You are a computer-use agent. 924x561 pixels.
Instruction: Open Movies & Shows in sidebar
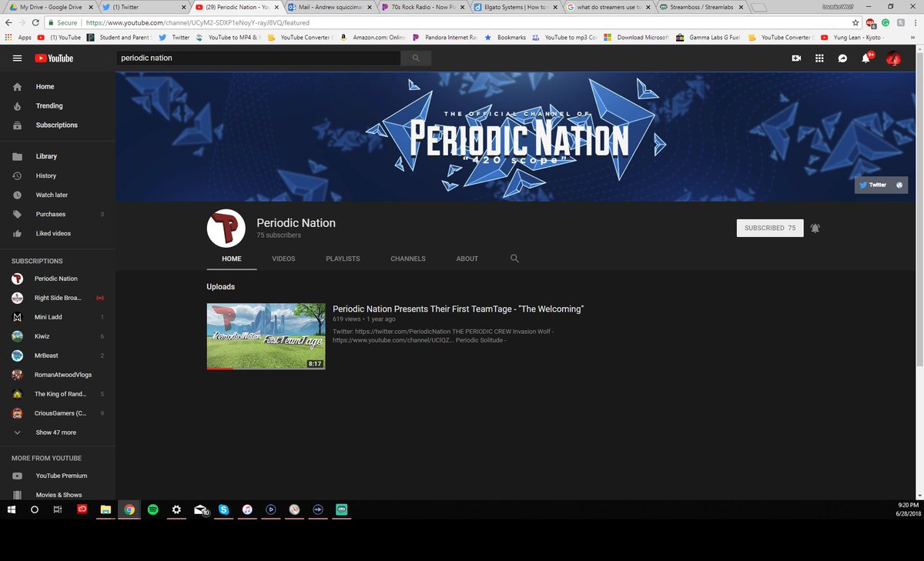pos(58,495)
